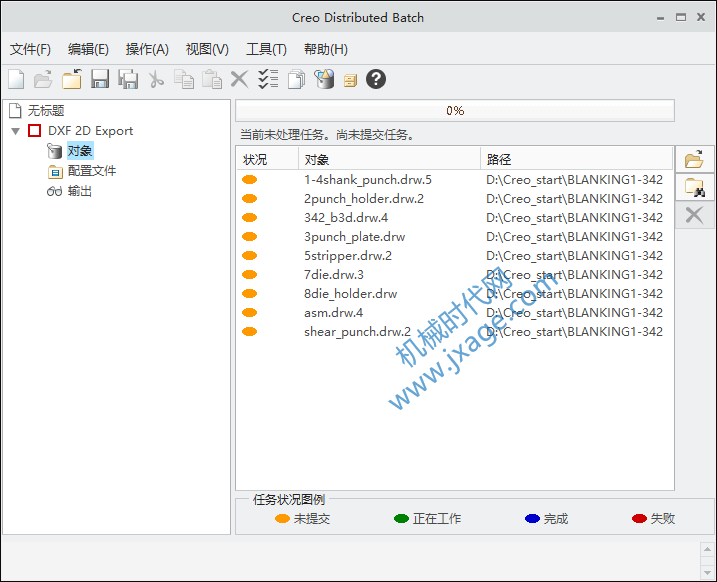Select row 2punch_holder.drw.2
The image size is (717, 582).
(x=455, y=199)
